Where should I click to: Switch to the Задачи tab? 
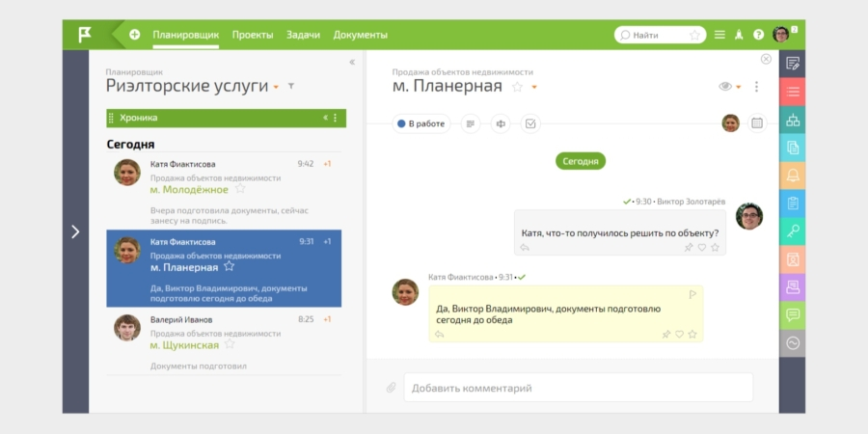pos(303,35)
